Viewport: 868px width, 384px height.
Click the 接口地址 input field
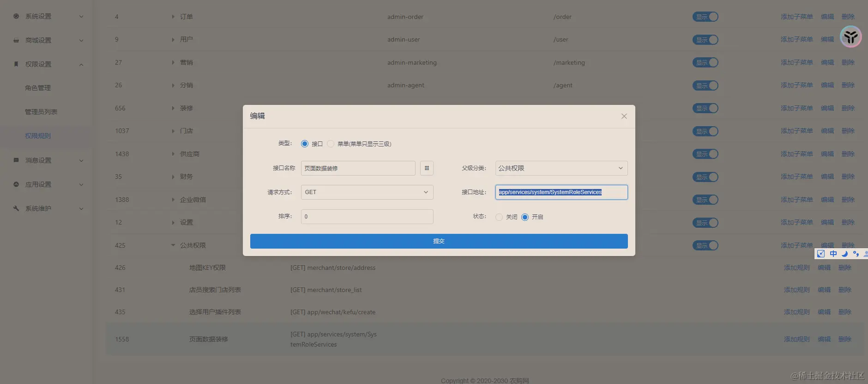pos(561,192)
